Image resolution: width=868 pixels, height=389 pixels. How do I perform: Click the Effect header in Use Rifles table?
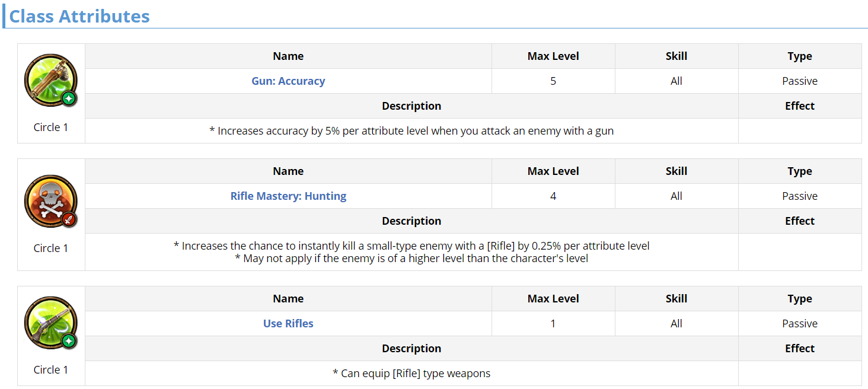799,349
